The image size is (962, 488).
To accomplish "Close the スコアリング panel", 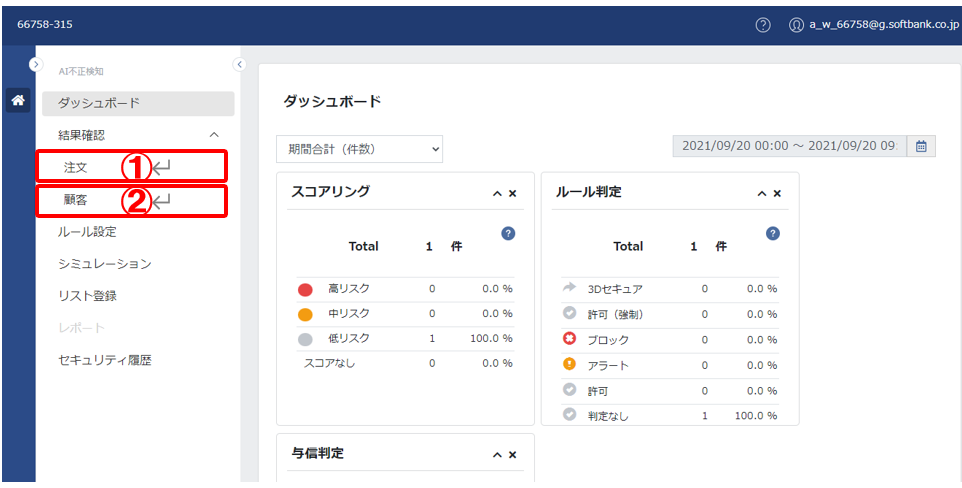I will 513,193.
